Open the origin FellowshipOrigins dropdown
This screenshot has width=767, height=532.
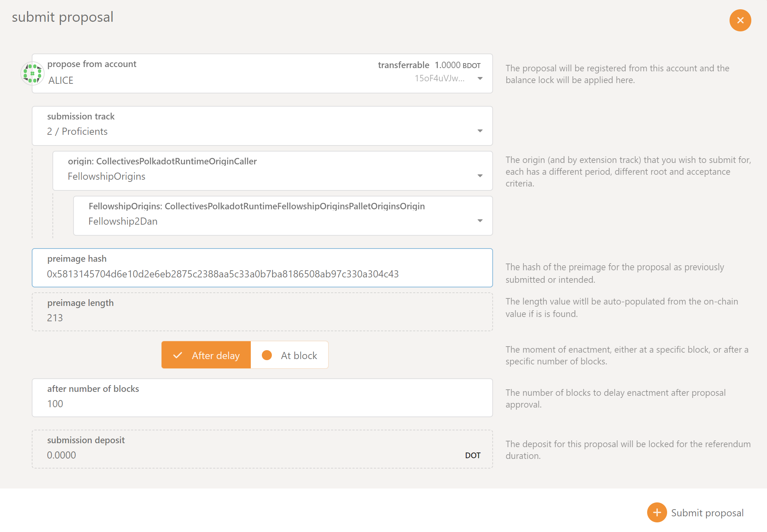480,176
